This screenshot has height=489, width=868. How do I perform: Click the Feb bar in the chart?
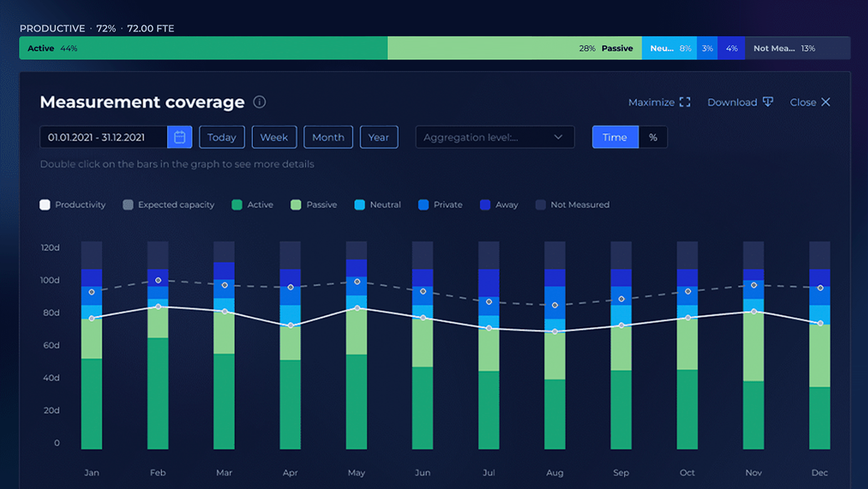pos(158,346)
